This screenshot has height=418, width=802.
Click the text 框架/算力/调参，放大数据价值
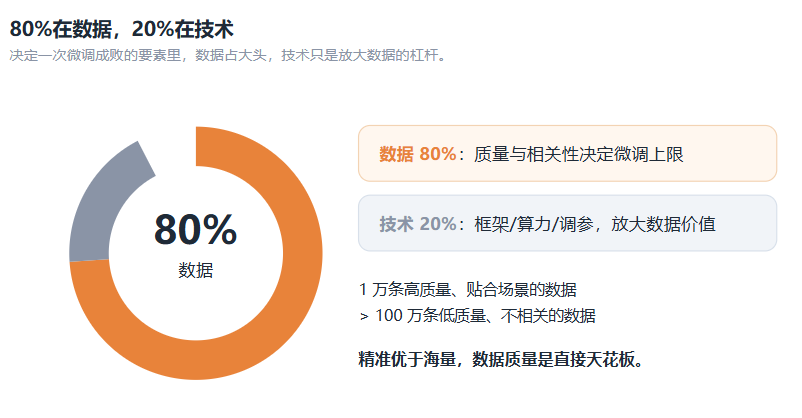[x=595, y=224]
